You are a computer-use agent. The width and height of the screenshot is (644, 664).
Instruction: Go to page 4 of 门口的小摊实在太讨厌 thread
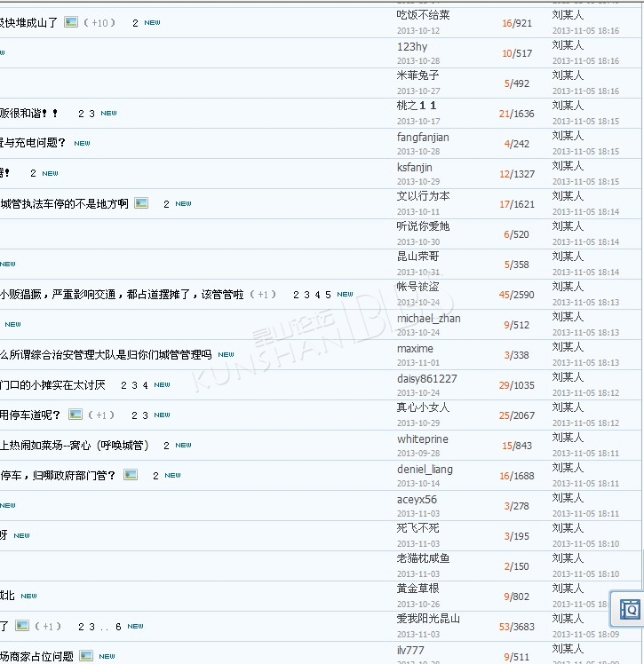(145, 385)
